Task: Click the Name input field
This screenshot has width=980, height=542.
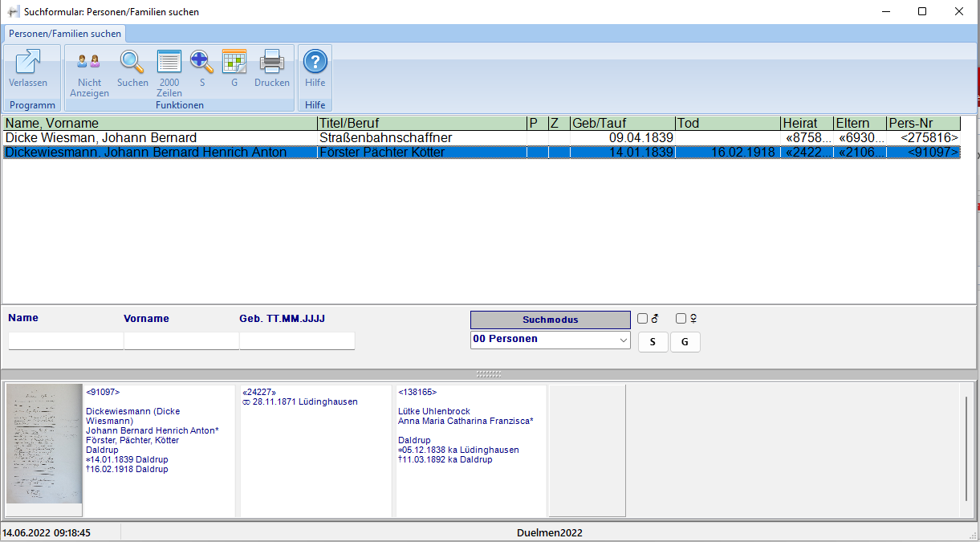Action: point(66,341)
